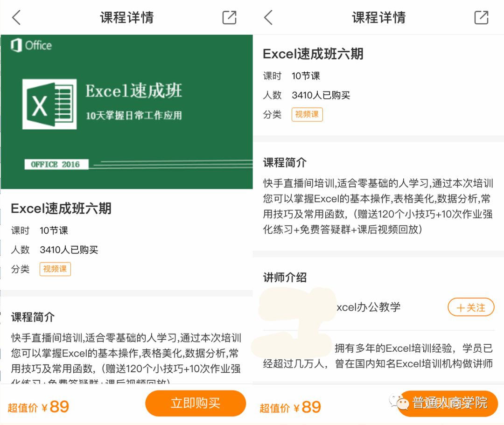
Task: Tap the Excel logo on the cover banner
Action: tap(49, 104)
